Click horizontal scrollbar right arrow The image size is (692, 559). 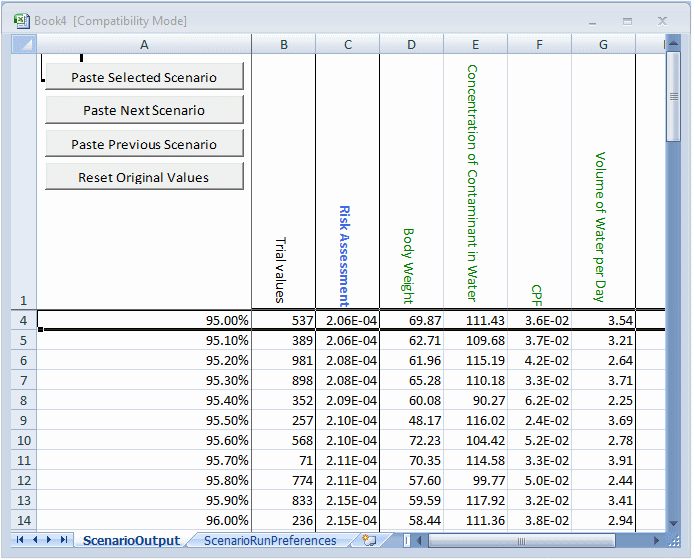(x=656, y=540)
